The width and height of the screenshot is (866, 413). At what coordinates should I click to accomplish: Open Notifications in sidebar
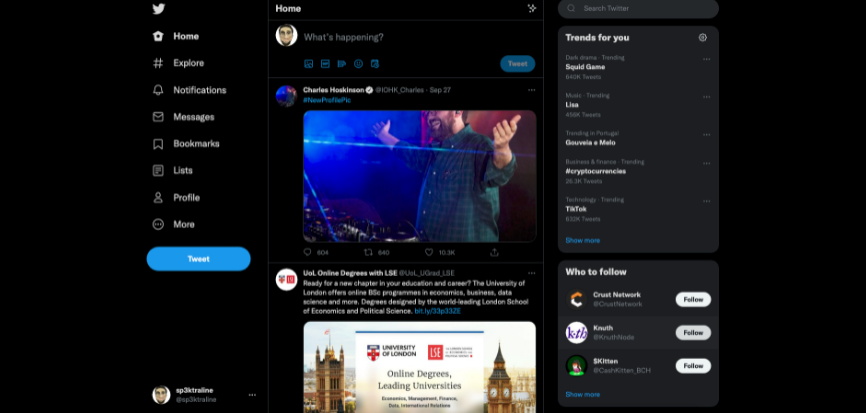tap(189, 90)
